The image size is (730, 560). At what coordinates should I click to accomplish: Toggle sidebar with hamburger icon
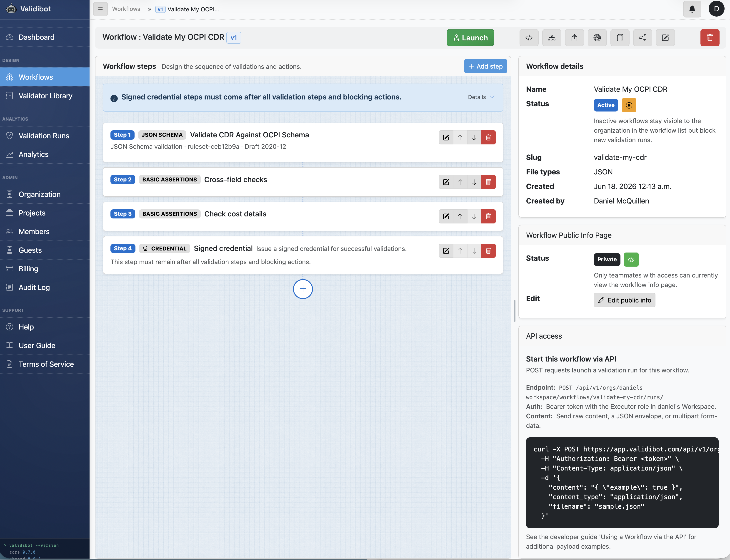point(100,9)
